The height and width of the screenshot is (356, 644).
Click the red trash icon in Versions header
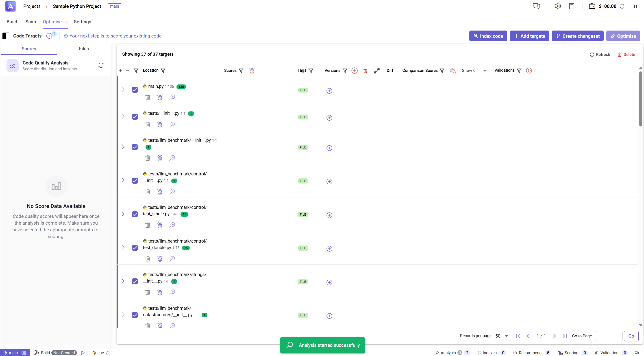coord(365,71)
